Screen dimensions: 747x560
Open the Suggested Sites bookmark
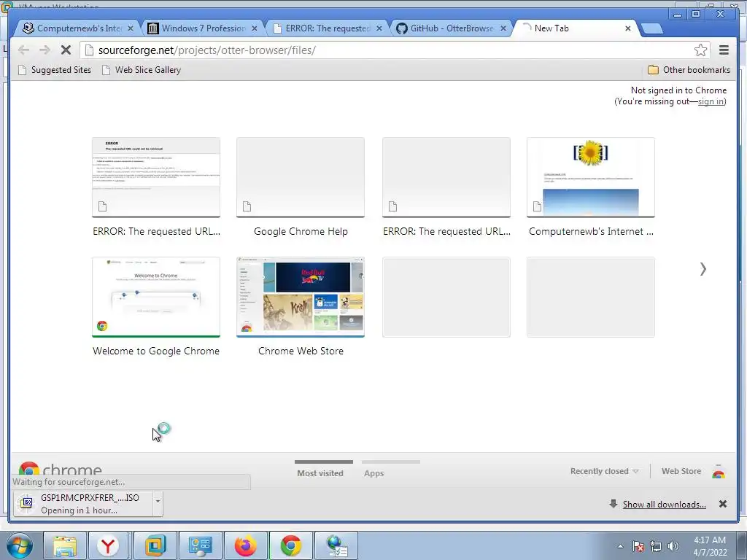click(54, 70)
